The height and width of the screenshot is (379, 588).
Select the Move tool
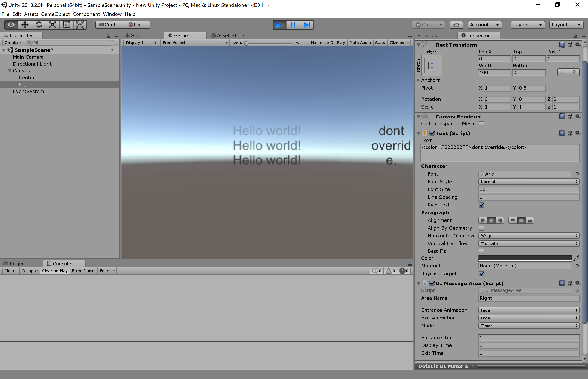(x=25, y=25)
